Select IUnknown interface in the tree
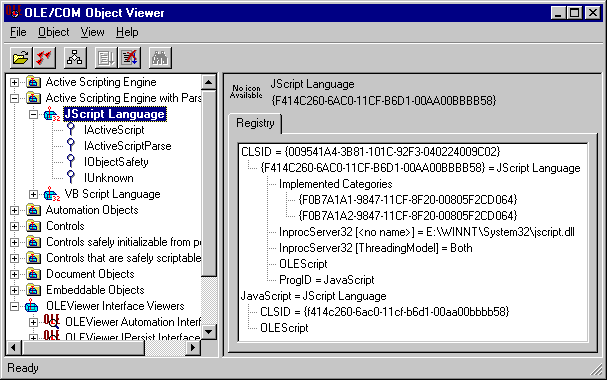Image resolution: width=607 pixels, height=380 pixels. coord(109,178)
